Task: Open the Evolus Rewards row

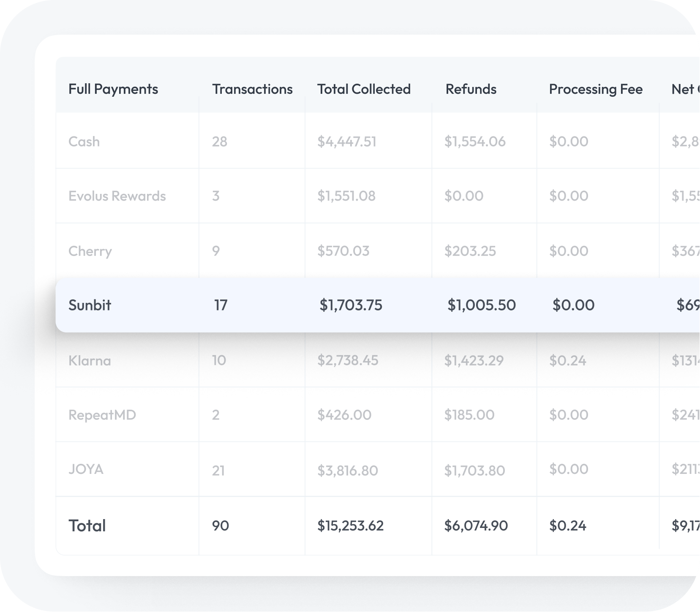Action: [117, 196]
